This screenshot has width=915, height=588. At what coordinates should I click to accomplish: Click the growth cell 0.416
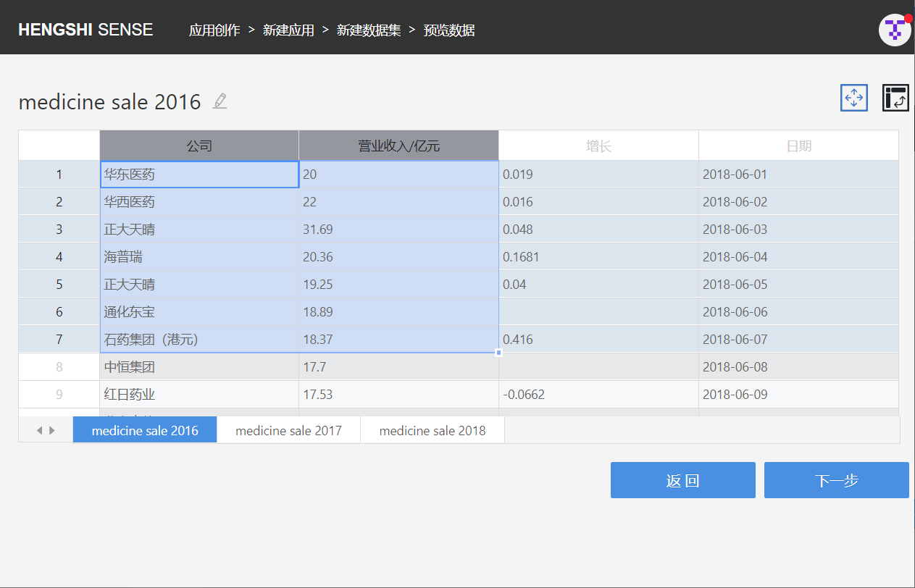click(x=598, y=340)
